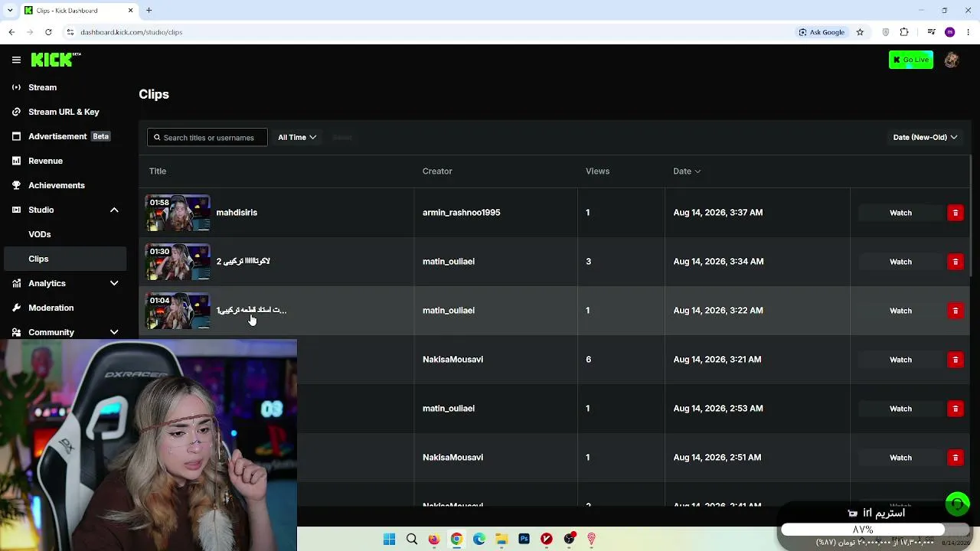Open the Chrome three-dot menu

pos(969,32)
